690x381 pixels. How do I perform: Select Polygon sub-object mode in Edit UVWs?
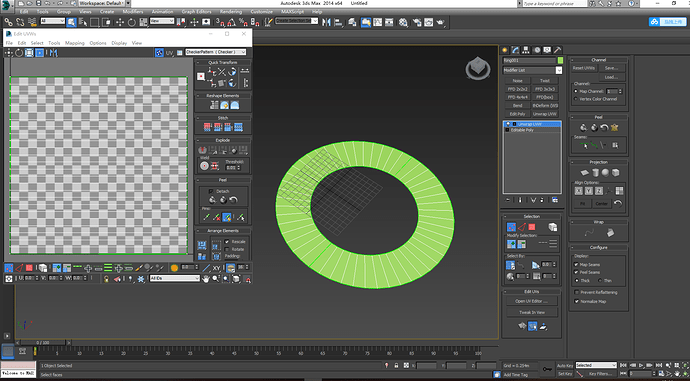29,267
